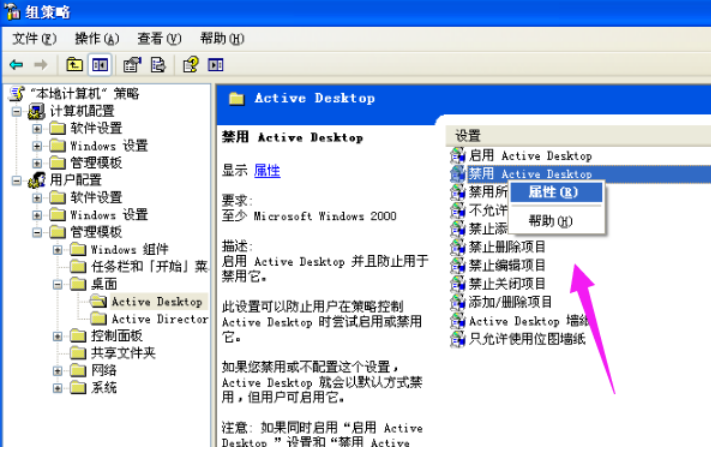
Task: Select the 启用 Active Desktop policy setting
Action: tap(530, 156)
